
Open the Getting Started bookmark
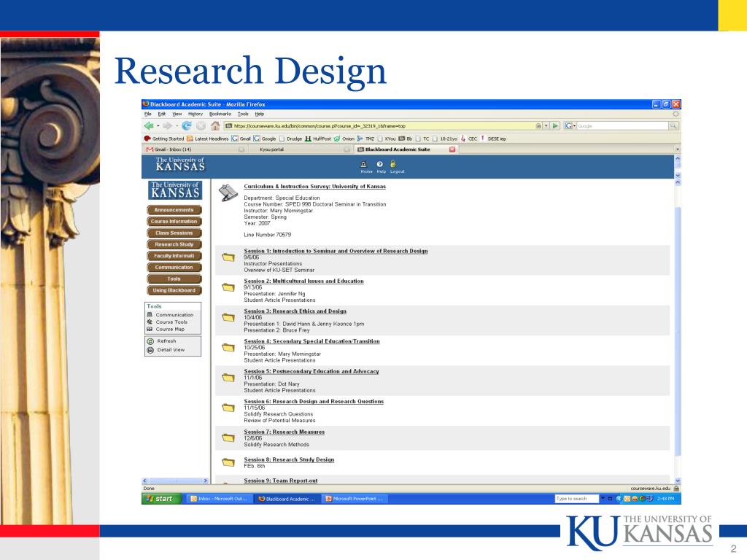pos(164,139)
